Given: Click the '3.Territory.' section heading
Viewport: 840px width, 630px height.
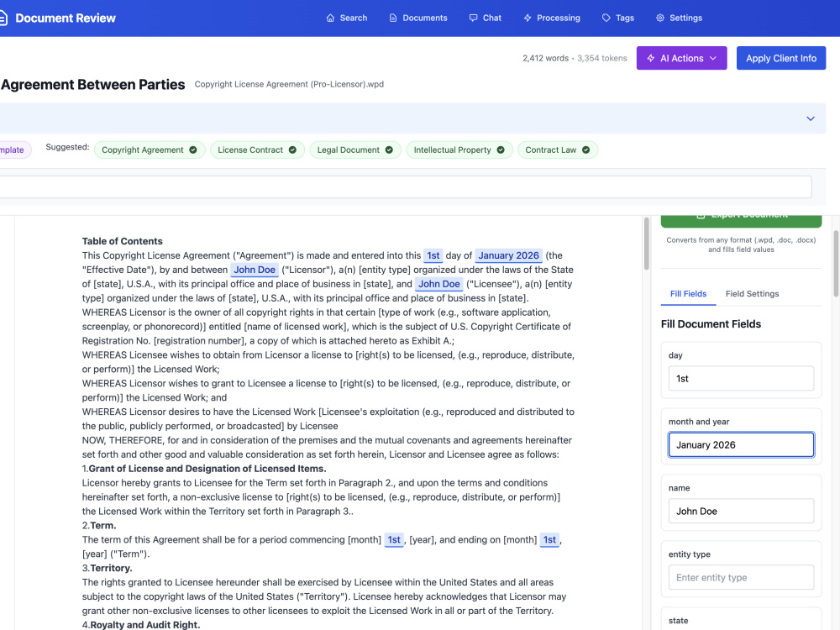Looking at the screenshot, I should click(108, 569).
